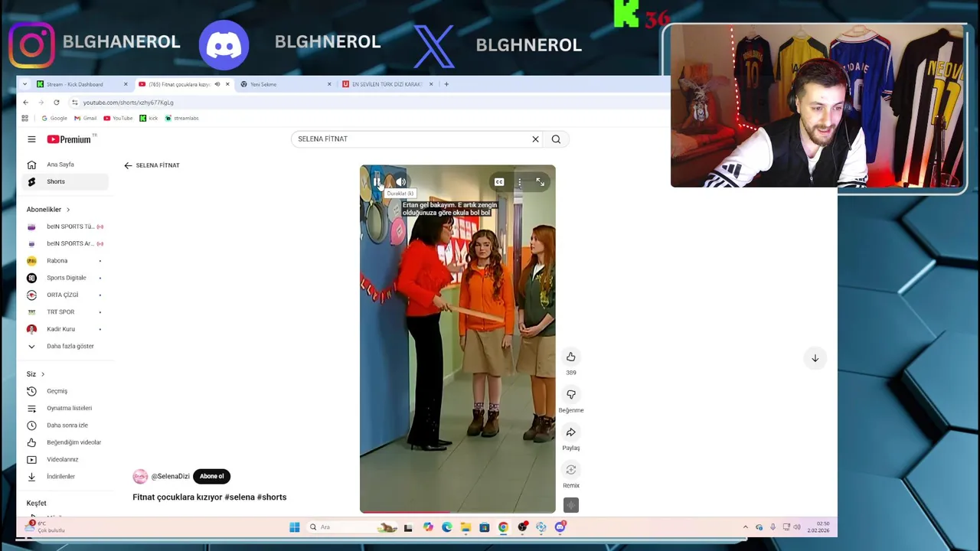Switch to EN SEVİLEN TÜRK DİZİ tab
The width and height of the screenshot is (980, 551).
[387, 84]
